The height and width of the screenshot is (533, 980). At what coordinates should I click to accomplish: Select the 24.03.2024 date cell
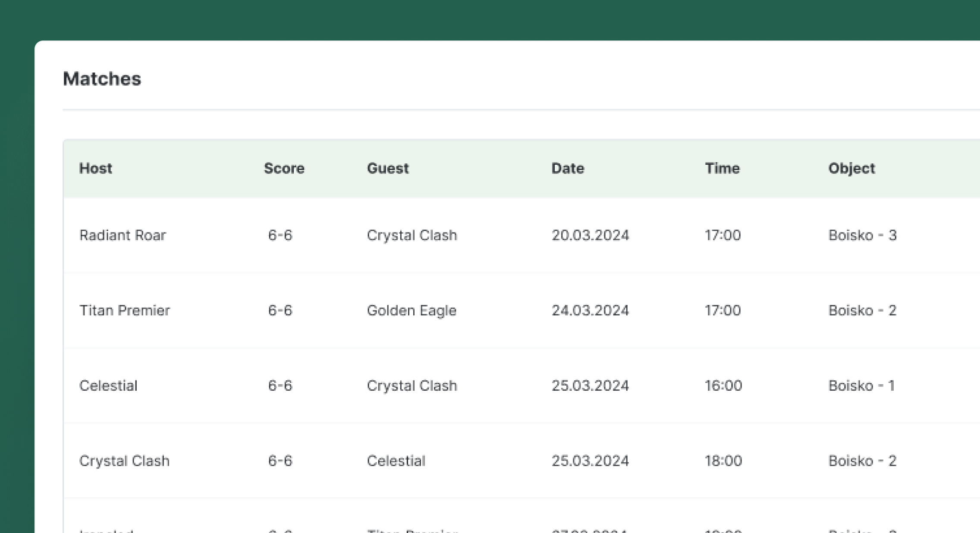click(590, 310)
